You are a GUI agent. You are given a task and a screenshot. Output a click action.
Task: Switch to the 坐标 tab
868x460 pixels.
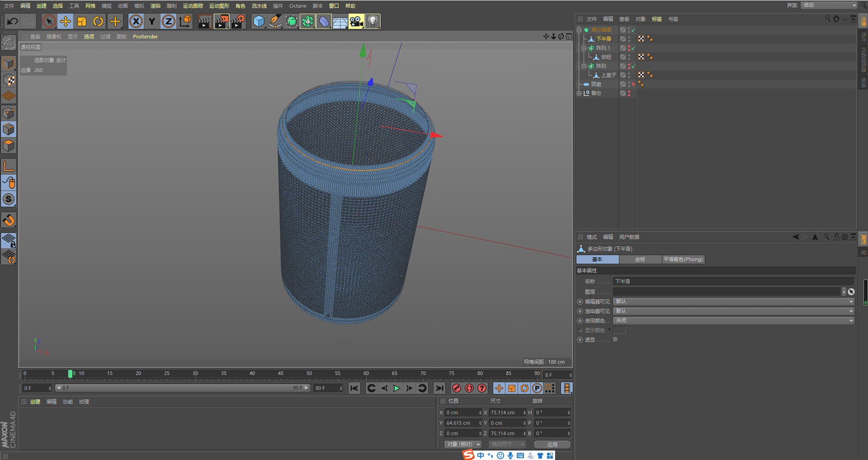coord(640,259)
